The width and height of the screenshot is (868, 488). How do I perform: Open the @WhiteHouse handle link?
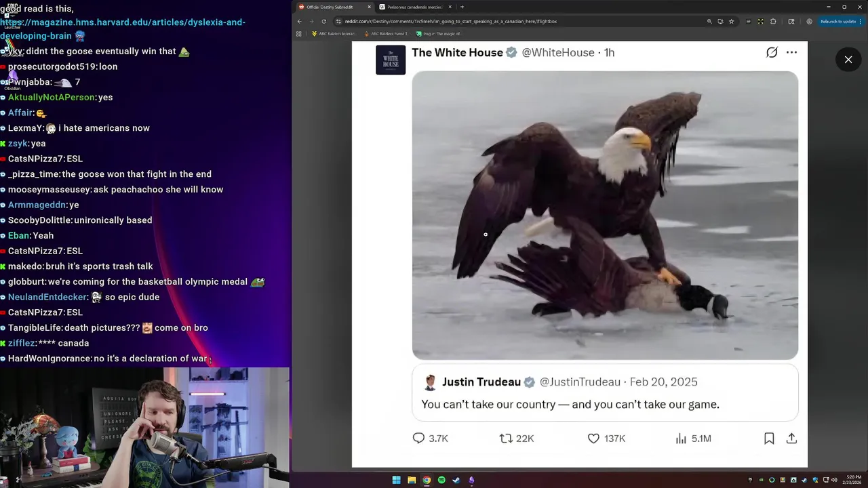coord(557,52)
